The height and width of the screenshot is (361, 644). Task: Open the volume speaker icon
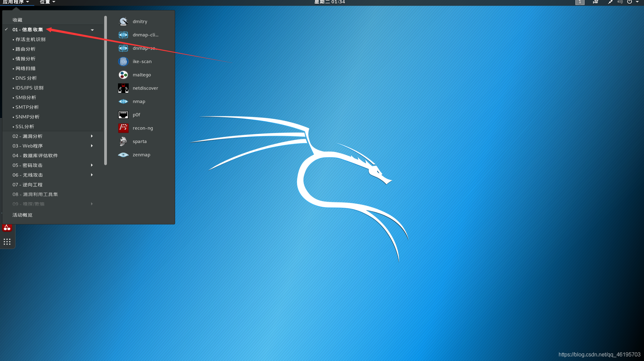click(x=620, y=2)
